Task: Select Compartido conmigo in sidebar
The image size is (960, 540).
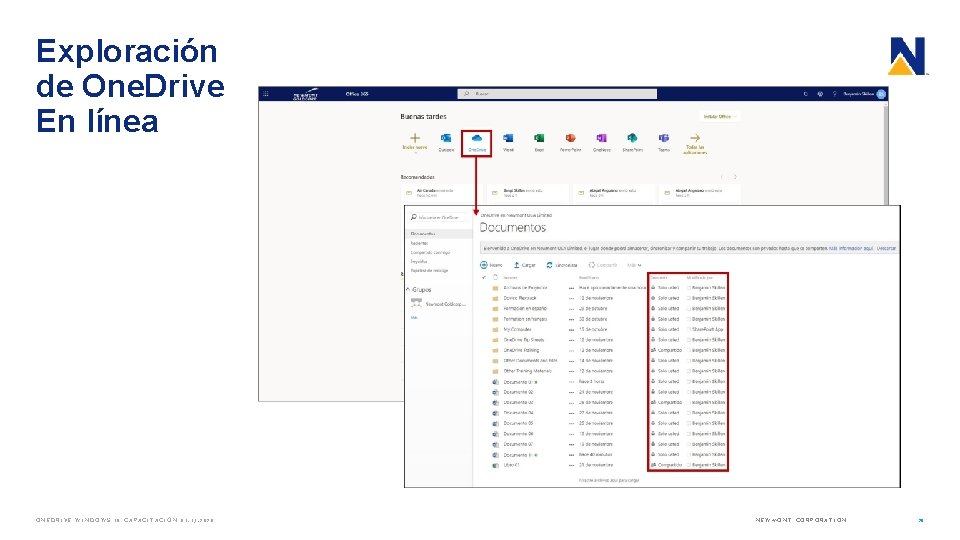Action: click(430, 252)
